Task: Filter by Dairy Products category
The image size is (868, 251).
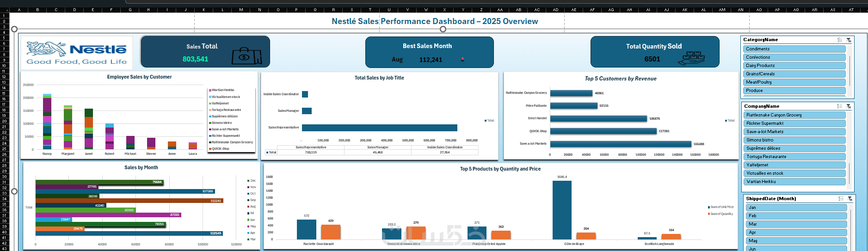Action: [794, 66]
